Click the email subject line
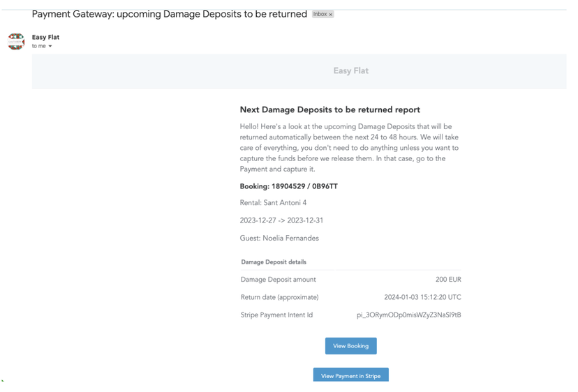The height and width of the screenshot is (392, 578). 169,14
